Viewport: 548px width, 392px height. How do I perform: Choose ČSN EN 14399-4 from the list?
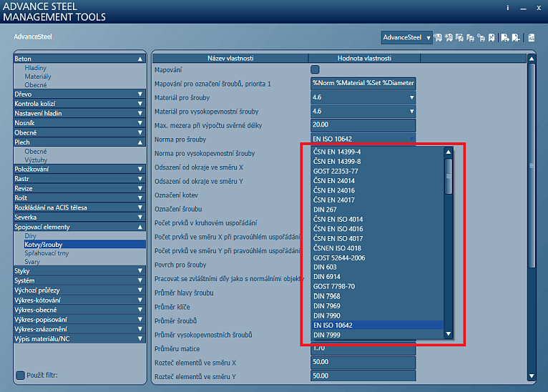[378, 152]
